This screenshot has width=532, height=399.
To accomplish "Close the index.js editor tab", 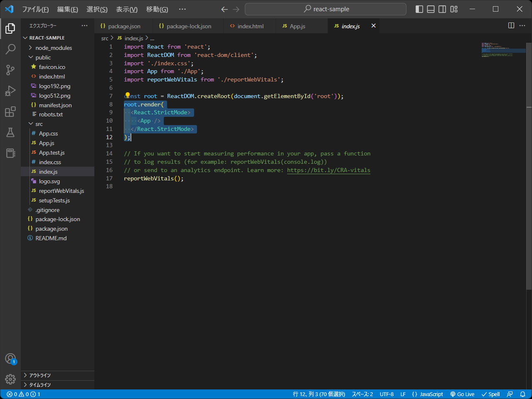I will point(374,26).
